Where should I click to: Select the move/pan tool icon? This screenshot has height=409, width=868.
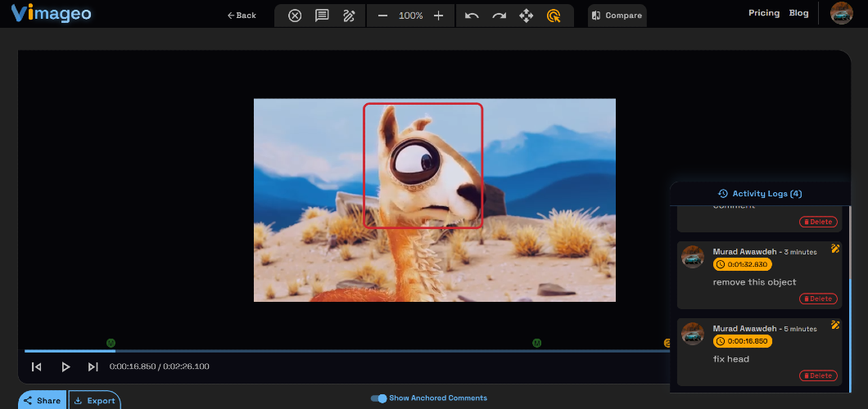(526, 16)
